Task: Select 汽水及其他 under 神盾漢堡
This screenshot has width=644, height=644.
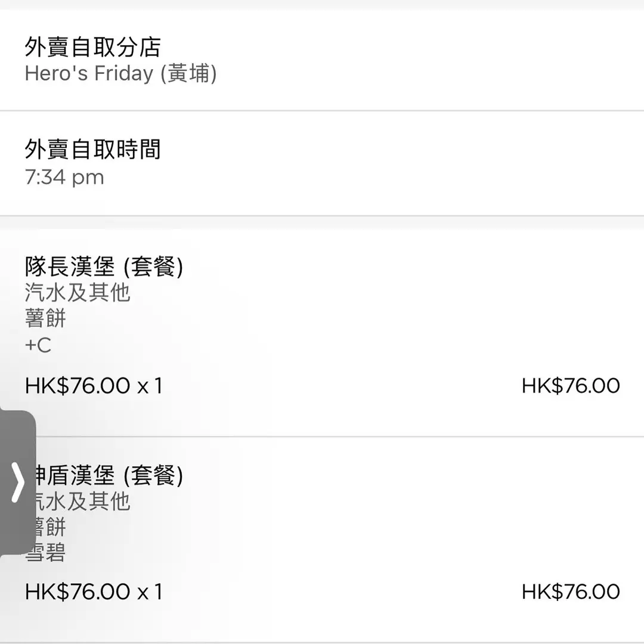Action: click(83, 501)
